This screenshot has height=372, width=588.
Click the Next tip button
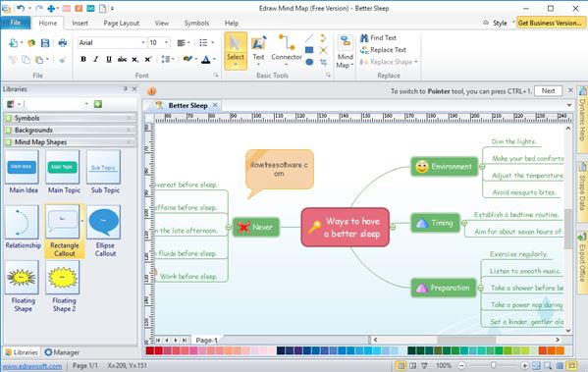coord(548,90)
